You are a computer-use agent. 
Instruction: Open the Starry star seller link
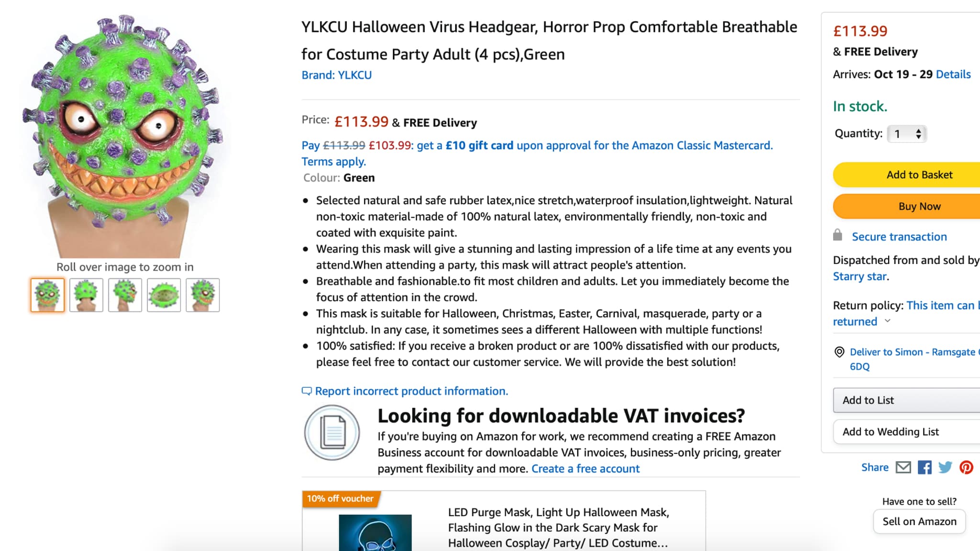(860, 276)
